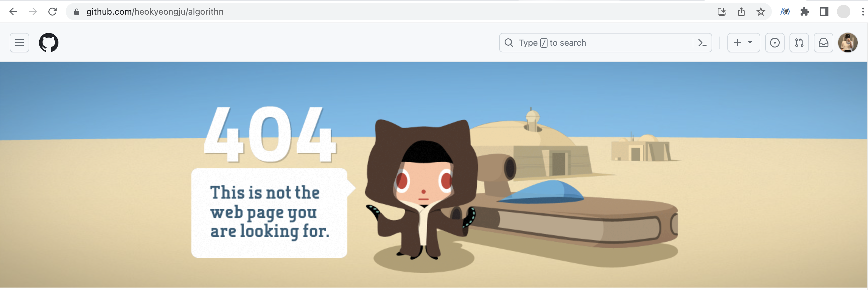
Task: Click the browser Forward arrow
Action: point(33,12)
